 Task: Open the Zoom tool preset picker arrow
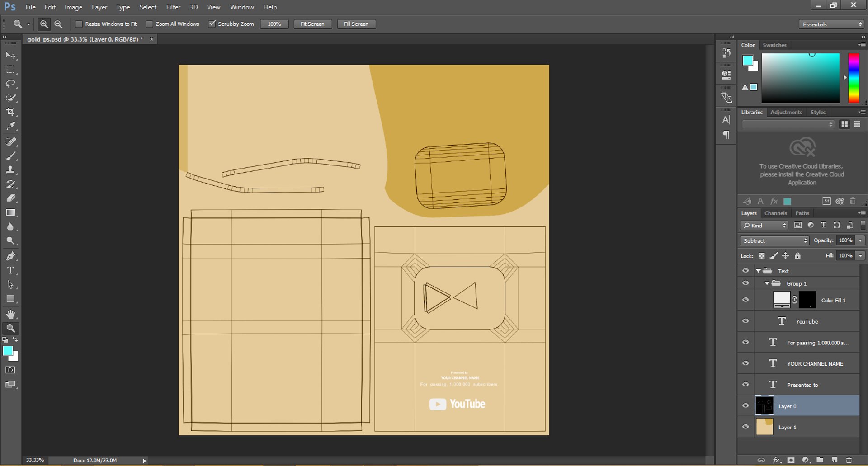click(28, 24)
